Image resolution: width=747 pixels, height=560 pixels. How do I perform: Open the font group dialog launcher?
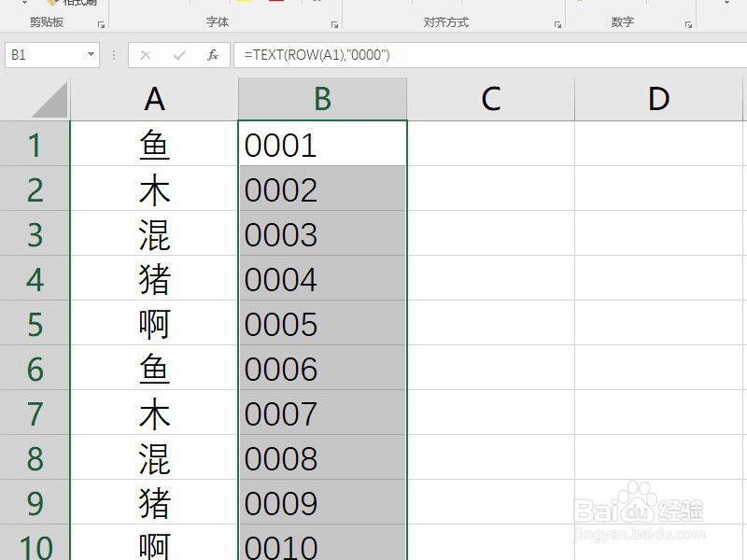[x=334, y=25]
